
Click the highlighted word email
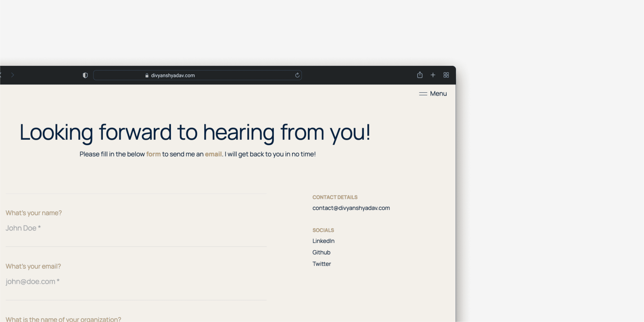coord(213,154)
